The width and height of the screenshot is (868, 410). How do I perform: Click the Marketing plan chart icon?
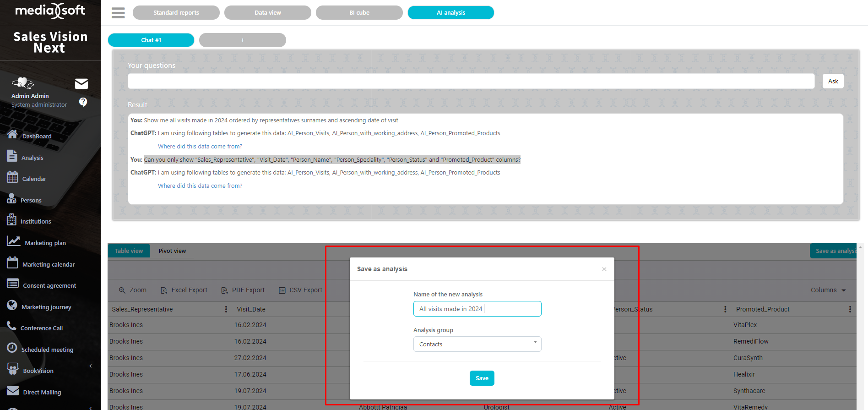pos(13,241)
